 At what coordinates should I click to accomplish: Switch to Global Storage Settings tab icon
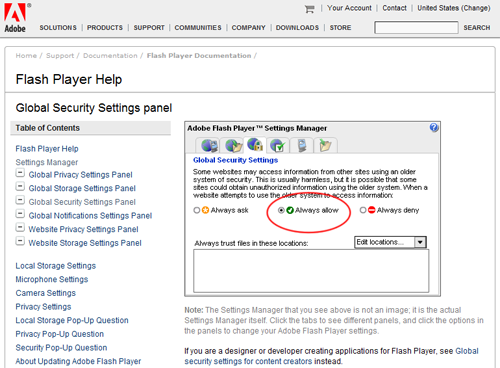[x=234, y=146]
